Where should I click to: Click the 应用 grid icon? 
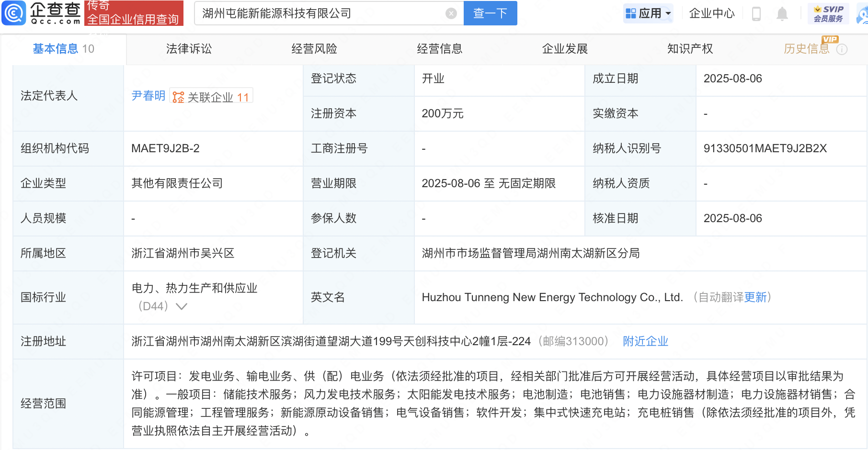tap(631, 13)
